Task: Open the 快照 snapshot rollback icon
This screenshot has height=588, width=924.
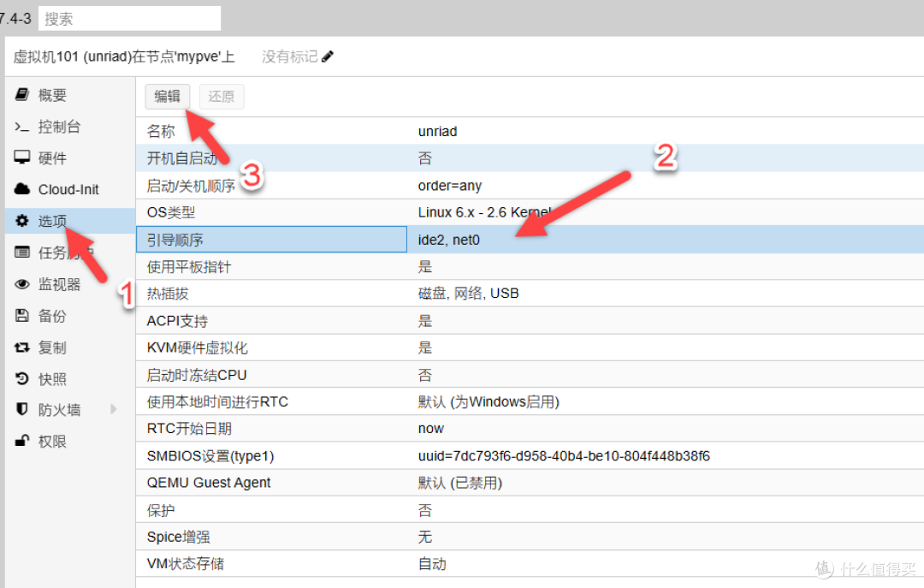Action: [x=21, y=378]
